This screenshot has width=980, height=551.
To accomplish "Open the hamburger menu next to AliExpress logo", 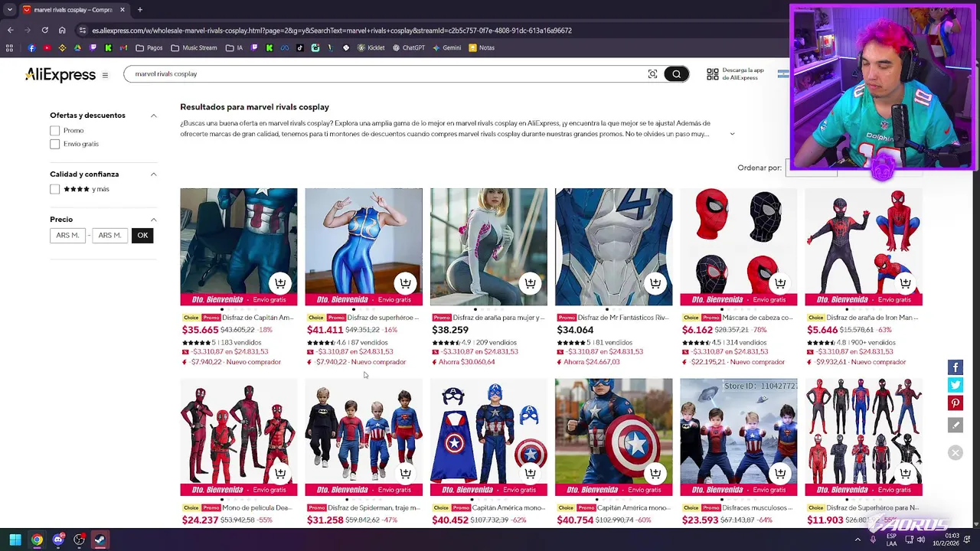I will pyautogui.click(x=105, y=75).
